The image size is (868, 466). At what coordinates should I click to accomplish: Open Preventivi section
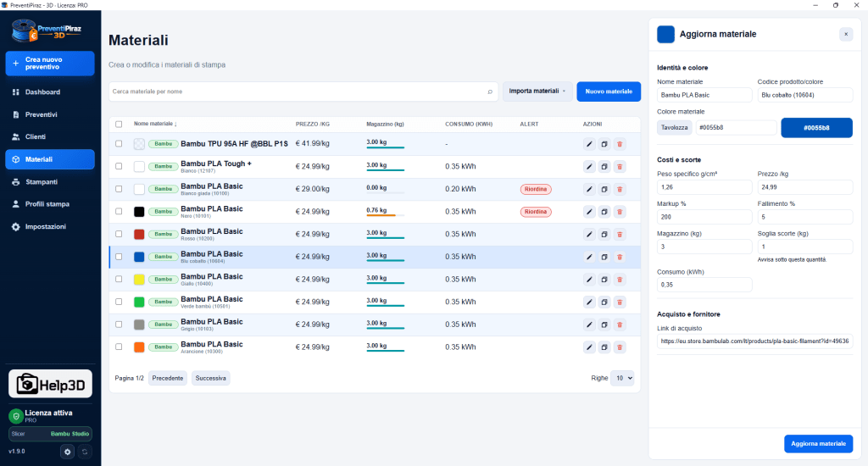click(x=50, y=114)
